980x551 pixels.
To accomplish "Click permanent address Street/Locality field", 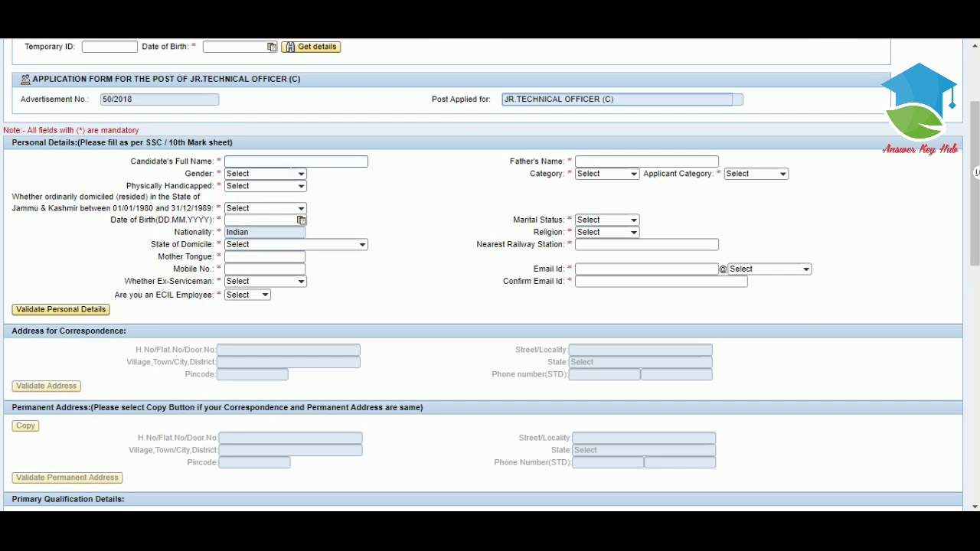I will (x=644, y=439).
